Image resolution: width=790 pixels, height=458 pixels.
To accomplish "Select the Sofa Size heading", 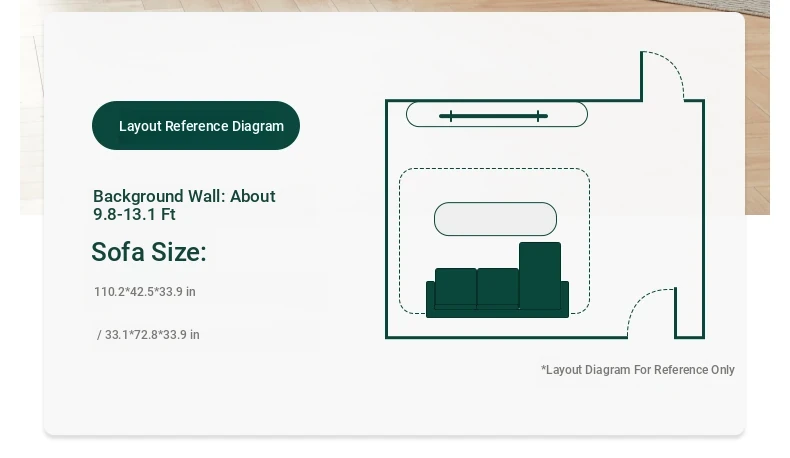I will pyautogui.click(x=149, y=252).
